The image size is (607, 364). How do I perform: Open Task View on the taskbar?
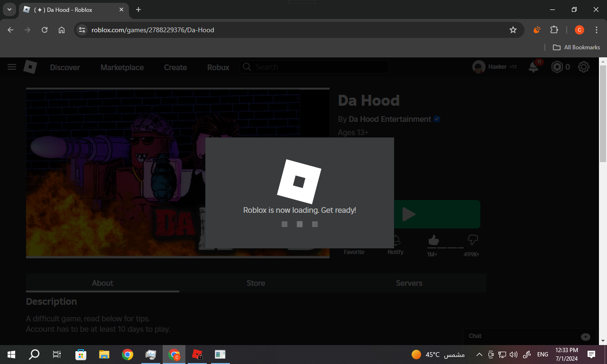click(x=57, y=355)
